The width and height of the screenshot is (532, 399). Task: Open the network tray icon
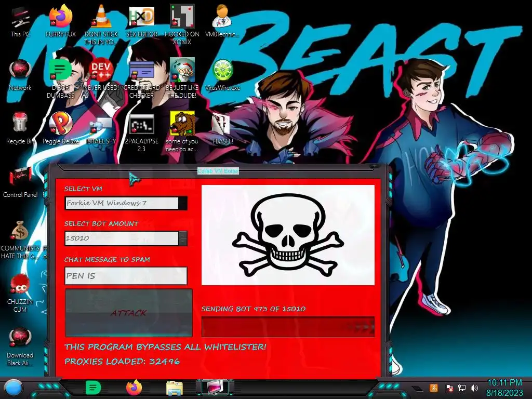pyautogui.click(x=461, y=388)
